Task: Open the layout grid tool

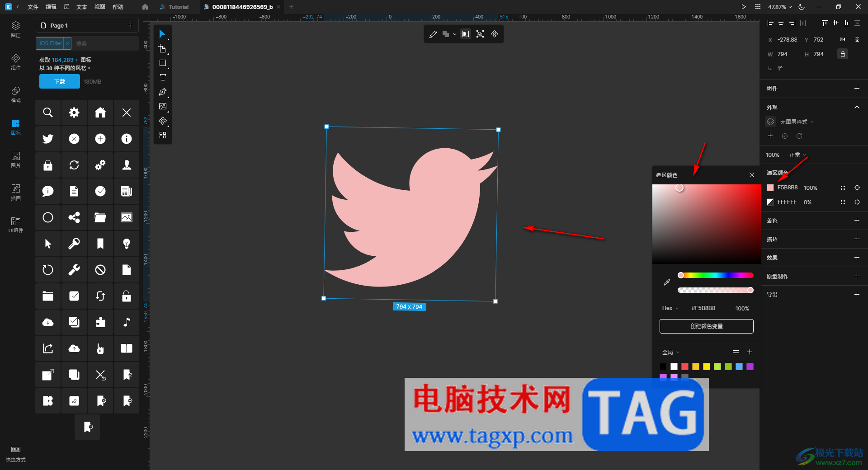Action: 162,135
